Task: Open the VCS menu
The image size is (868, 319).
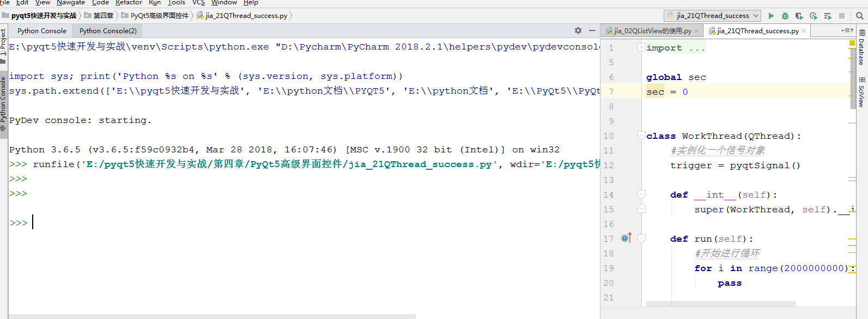Action: 198,3
